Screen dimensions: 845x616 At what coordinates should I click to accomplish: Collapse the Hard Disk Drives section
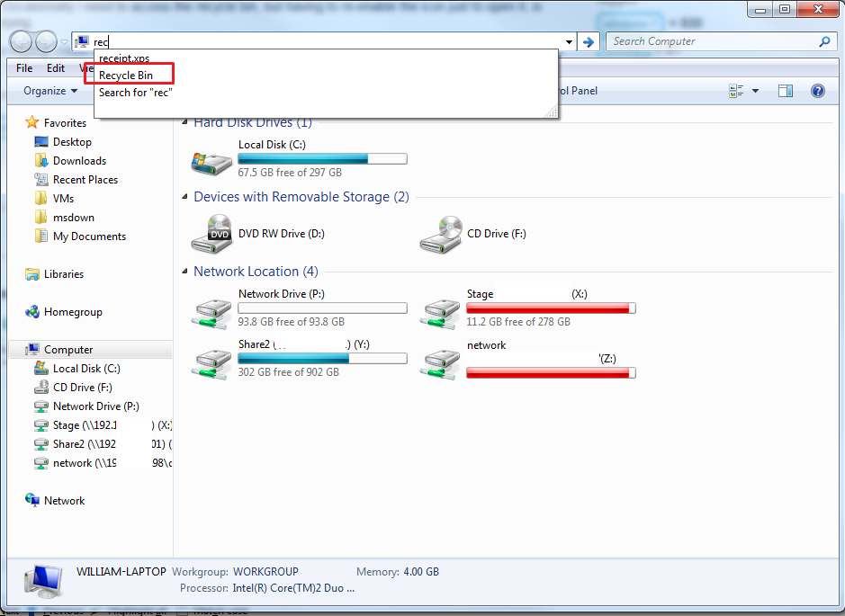pos(184,122)
